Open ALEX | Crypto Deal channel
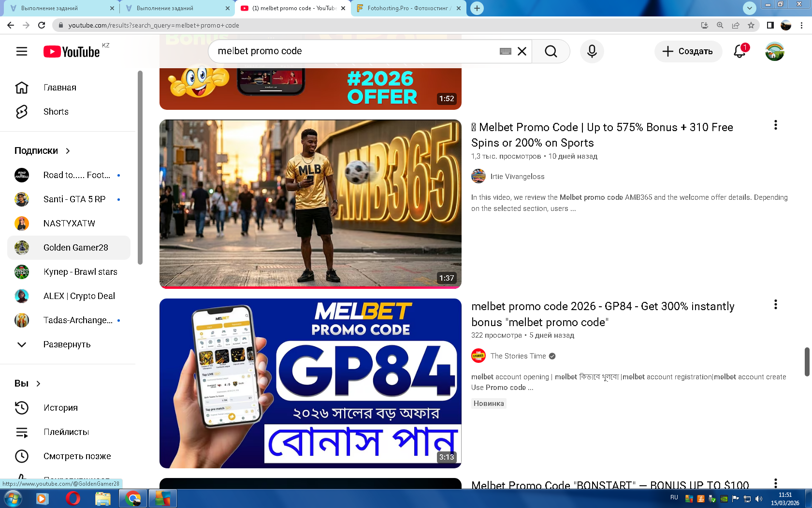Image resolution: width=812 pixels, height=508 pixels. point(69,296)
